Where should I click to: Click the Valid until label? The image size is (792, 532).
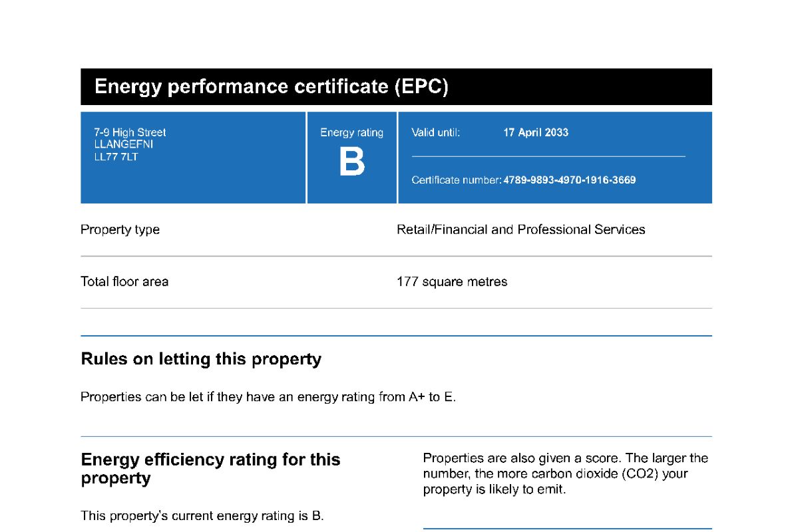(435, 132)
